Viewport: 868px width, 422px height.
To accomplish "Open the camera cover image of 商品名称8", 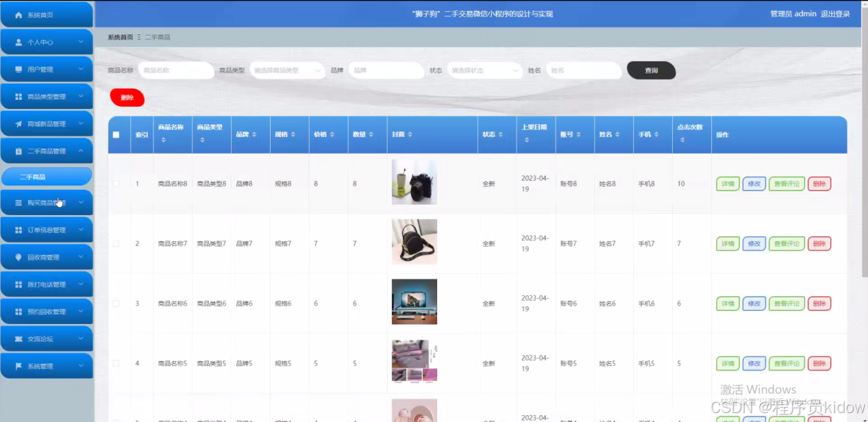I will (414, 182).
